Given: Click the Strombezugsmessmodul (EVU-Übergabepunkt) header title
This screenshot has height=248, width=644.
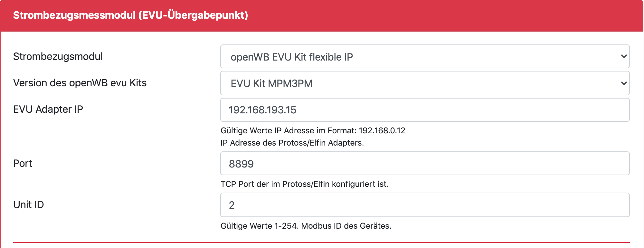Looking at the screenshot, I should pos(130,15).
